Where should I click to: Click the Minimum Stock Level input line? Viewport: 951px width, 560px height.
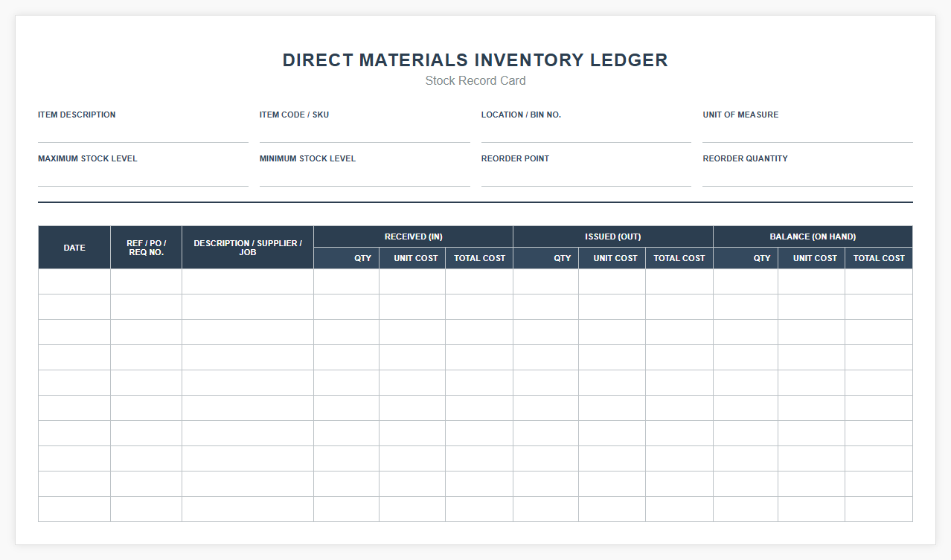point(365,176)
